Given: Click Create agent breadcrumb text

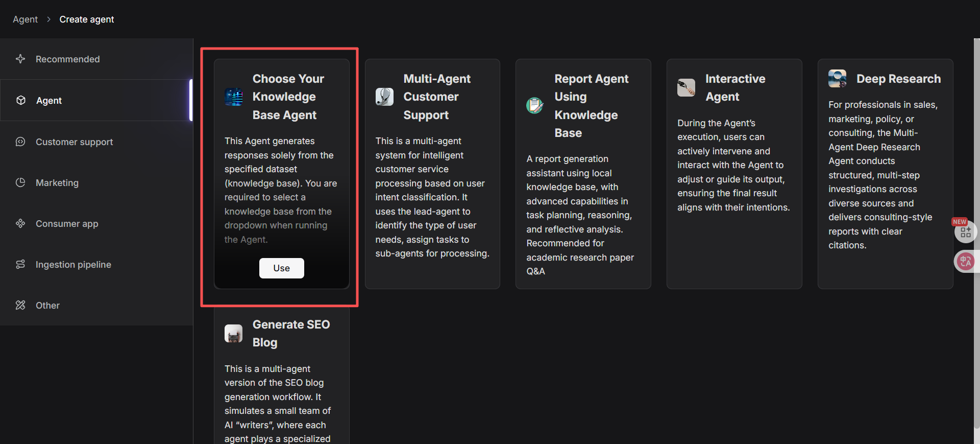Looking at the screenshot, I should (87, 19).
